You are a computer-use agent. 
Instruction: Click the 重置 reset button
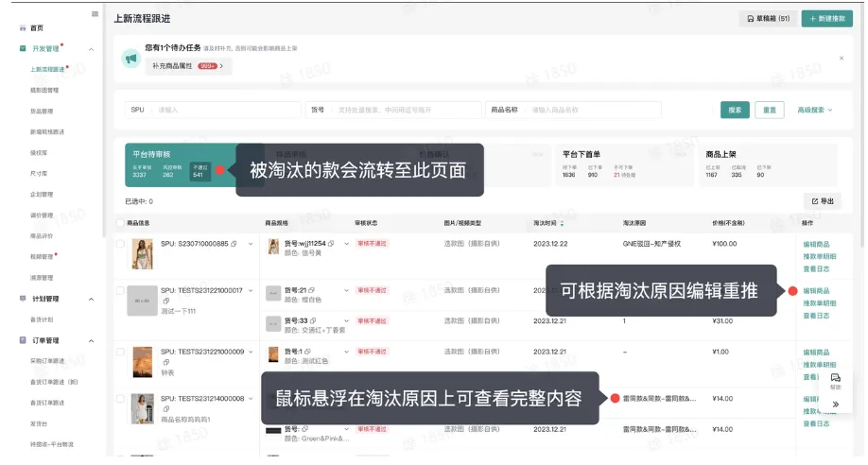770,111
